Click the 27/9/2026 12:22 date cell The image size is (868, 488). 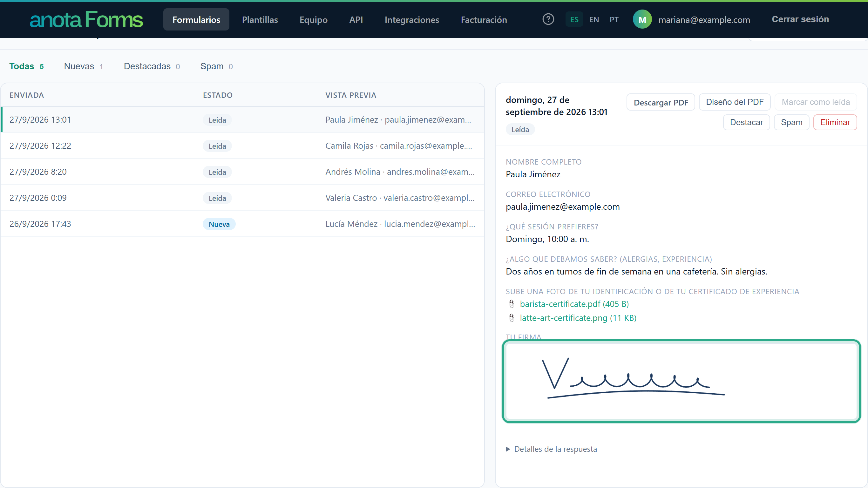(x=40, y=146)
